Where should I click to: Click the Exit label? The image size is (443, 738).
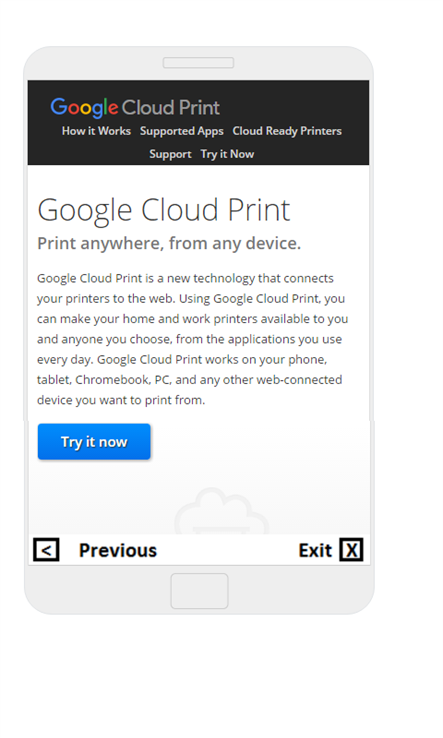(315, 550)
